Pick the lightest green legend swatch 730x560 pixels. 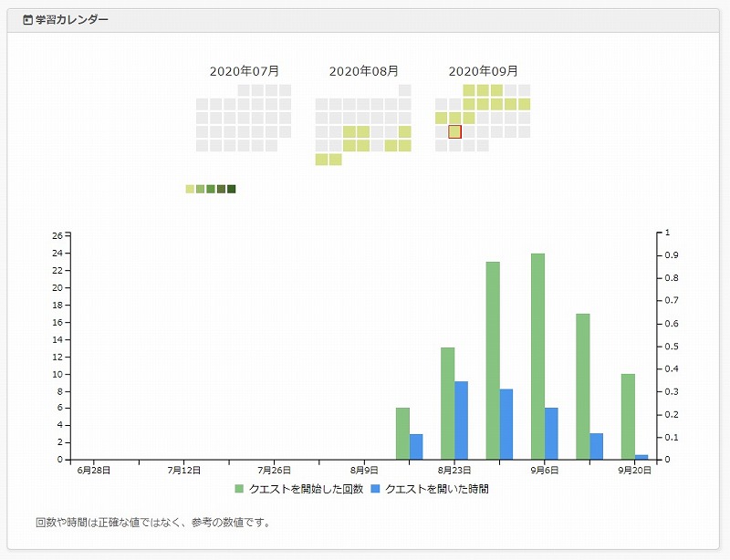pyautogui.click(x=190, y=189)
